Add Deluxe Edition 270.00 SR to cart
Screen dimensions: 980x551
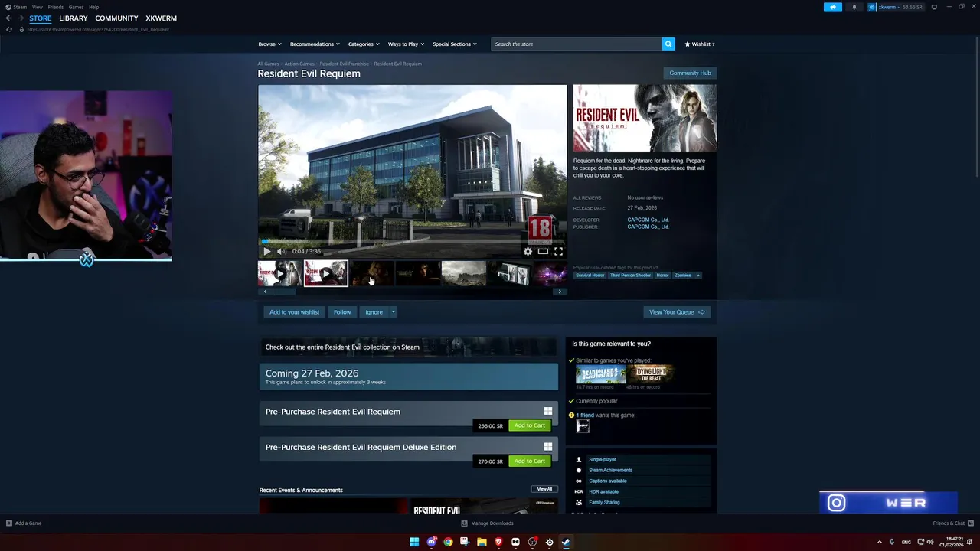pos(530,461)
